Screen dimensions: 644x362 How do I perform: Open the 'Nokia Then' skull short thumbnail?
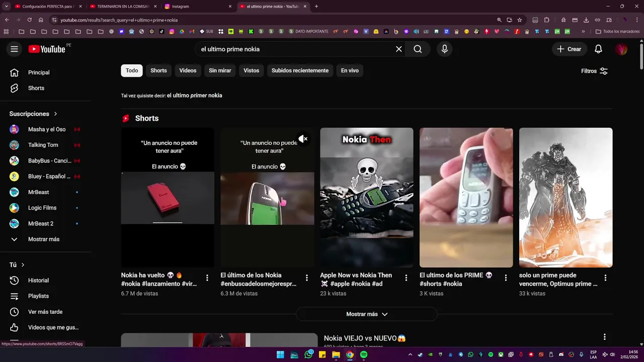coord(367,198)
